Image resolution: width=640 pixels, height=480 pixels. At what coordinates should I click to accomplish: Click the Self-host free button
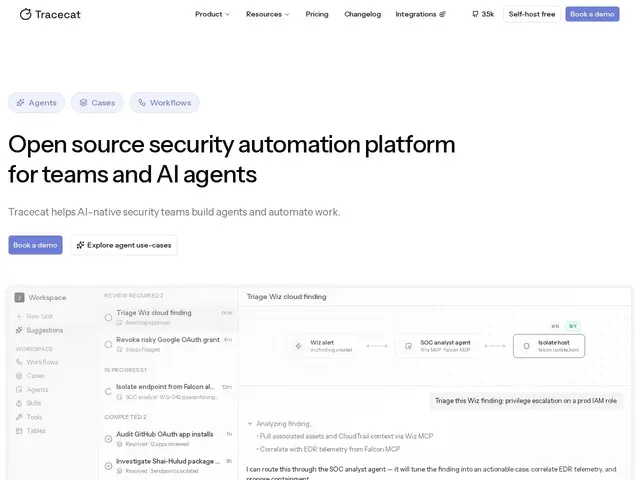pyautogui.click(x=532, y=14)
